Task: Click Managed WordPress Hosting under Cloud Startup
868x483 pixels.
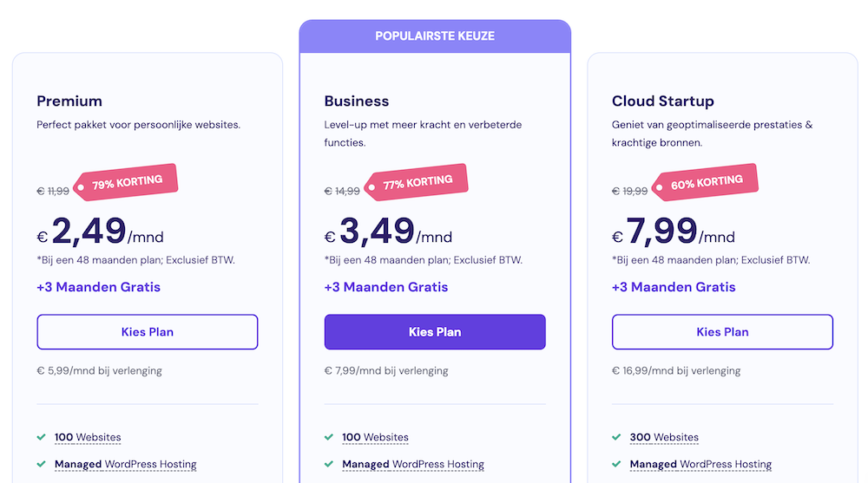Action: 700,464
